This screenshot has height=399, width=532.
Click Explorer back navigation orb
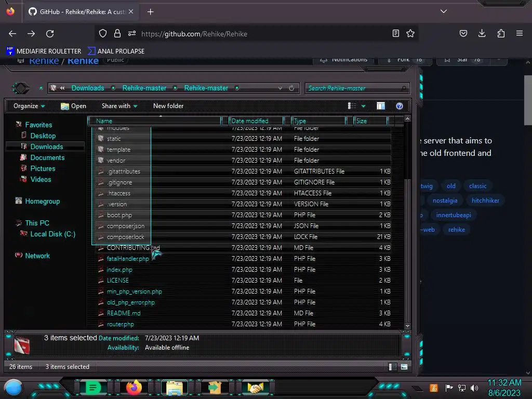[x=21, y=88]
